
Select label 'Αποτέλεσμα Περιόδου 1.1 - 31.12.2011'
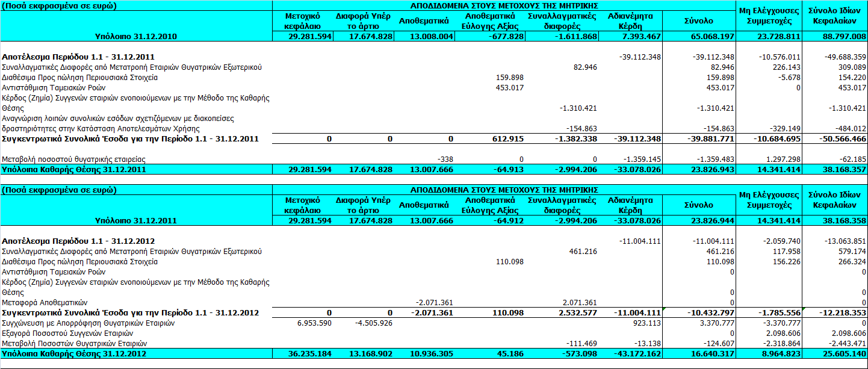coord(79,57)
